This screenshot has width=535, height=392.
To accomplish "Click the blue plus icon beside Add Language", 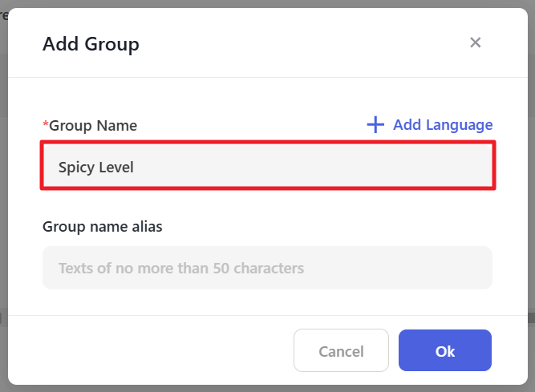I will (x=375, y=124).
